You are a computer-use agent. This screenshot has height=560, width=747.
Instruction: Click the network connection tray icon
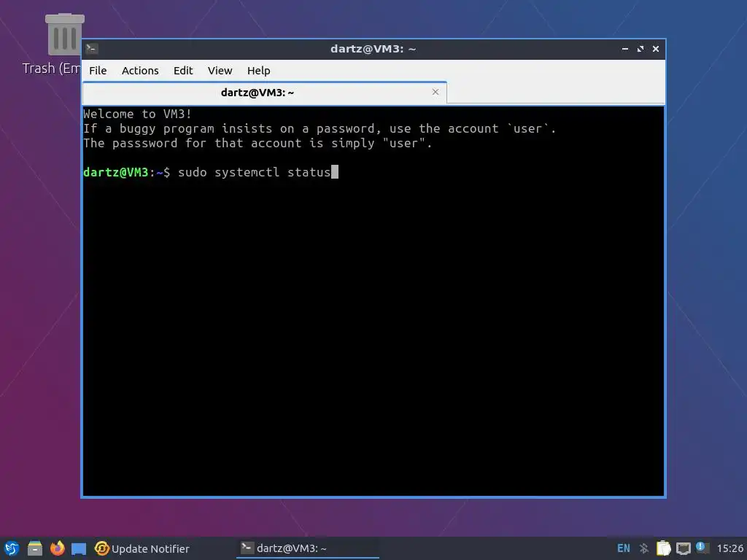point(683,548)
